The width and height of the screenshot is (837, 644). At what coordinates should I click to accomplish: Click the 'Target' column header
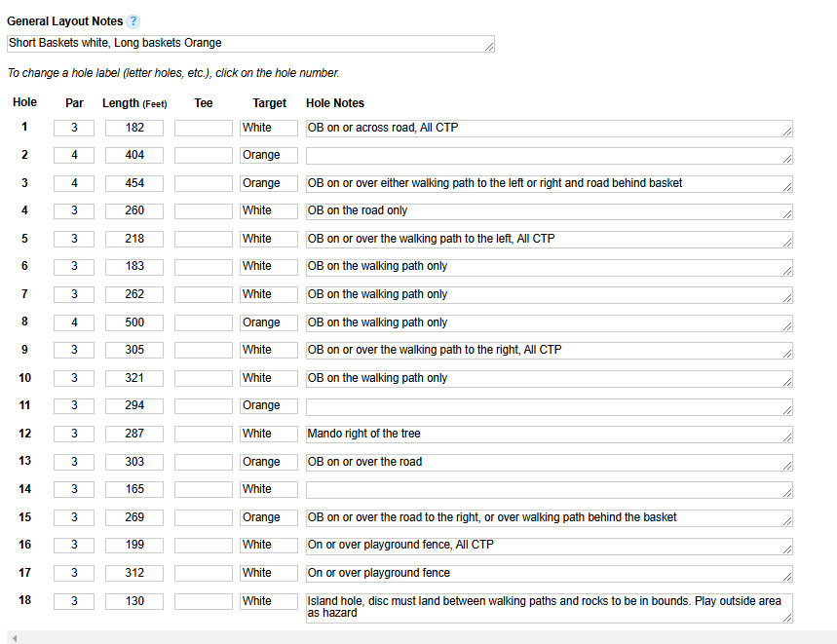pos(269,103)
